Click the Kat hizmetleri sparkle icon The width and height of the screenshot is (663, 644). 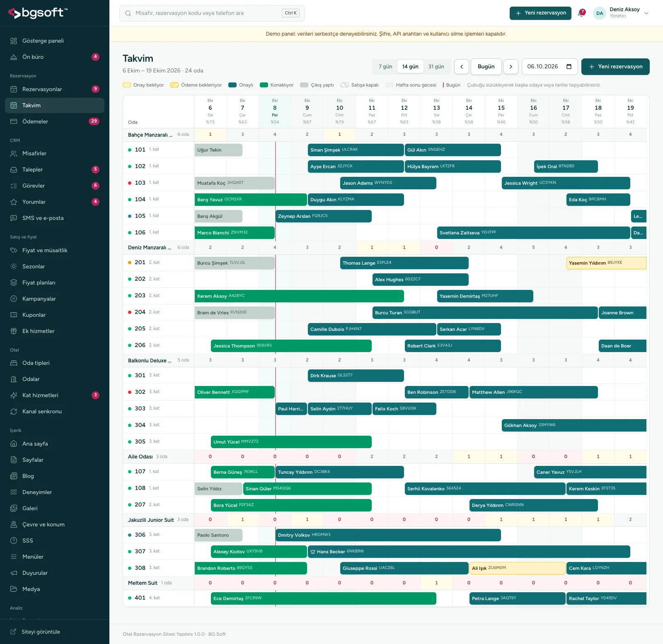coord(14,395)
